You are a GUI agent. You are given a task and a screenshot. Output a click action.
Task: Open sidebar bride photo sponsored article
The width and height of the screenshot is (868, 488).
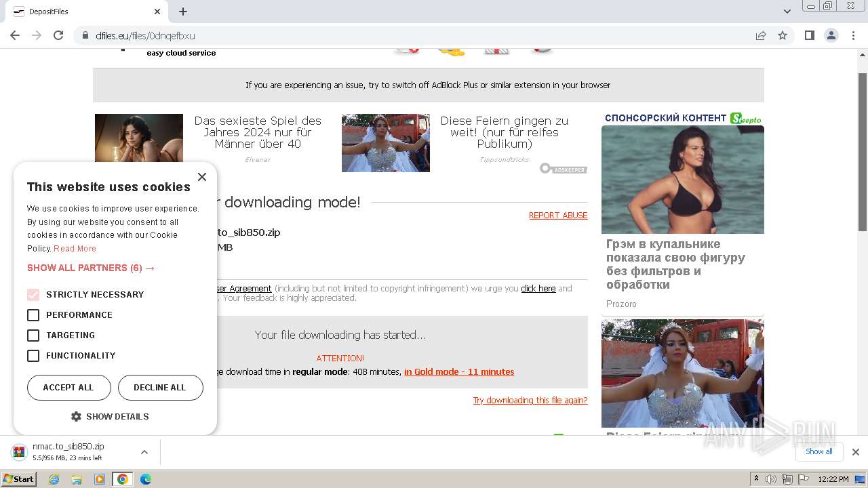683,373
